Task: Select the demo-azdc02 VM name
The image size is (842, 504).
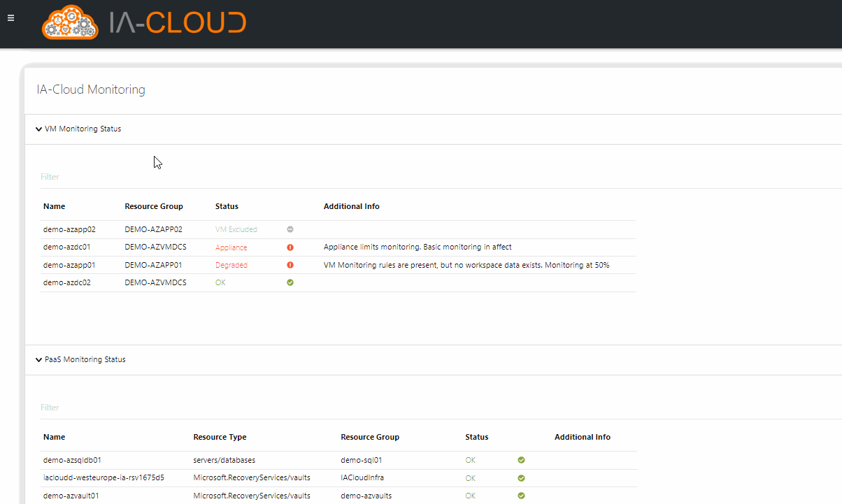Action: click(67, 282)
